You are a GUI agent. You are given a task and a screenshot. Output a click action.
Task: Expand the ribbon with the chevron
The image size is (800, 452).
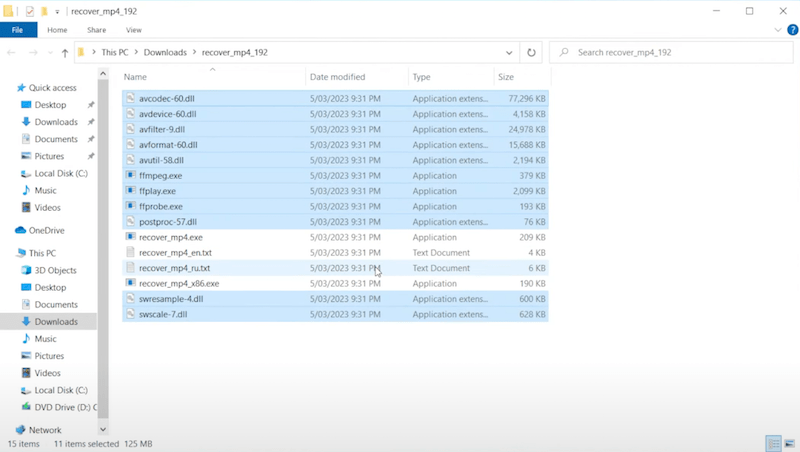(778, 30)
